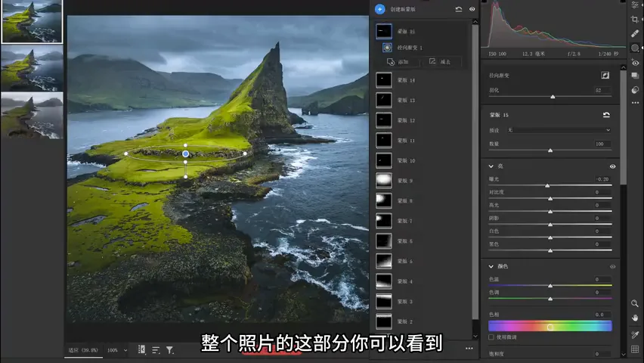Reset all masks with curved arrow icon

459,9
